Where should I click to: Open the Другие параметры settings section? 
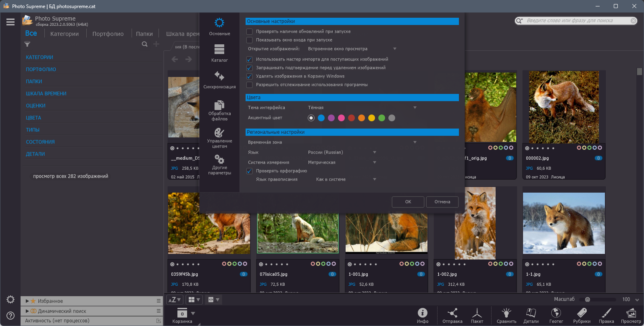click(x=219, y=164)
